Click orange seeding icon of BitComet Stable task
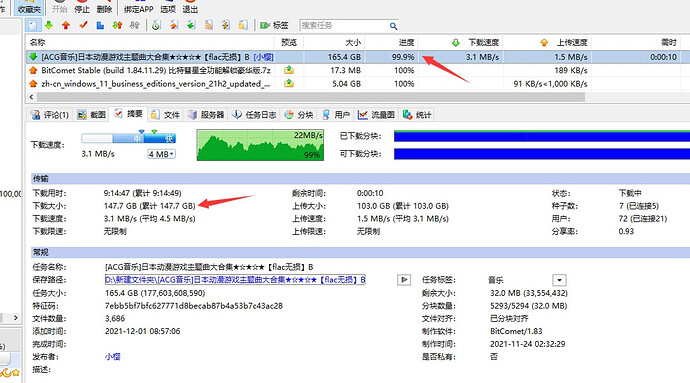This screenshot has height=383, width=690. pyautogui.click(x=33, y=70)
